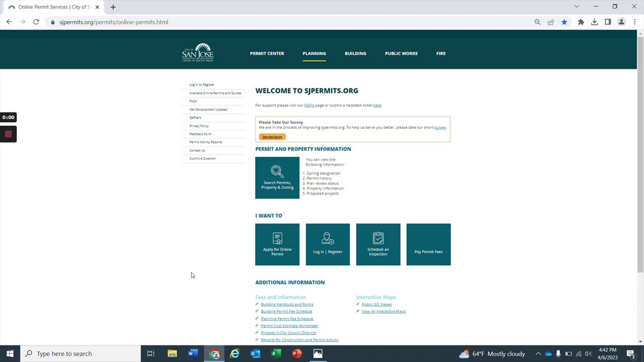Open Feedback Form sidebar link
This screenshot has width=644, height=362.
200,134
